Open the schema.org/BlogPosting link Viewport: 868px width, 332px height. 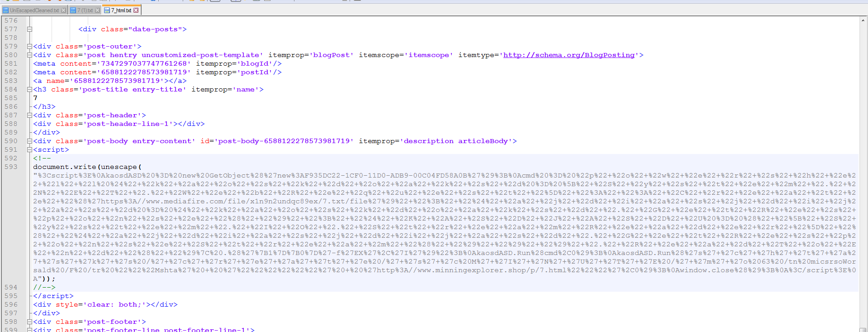click(569, 55)
